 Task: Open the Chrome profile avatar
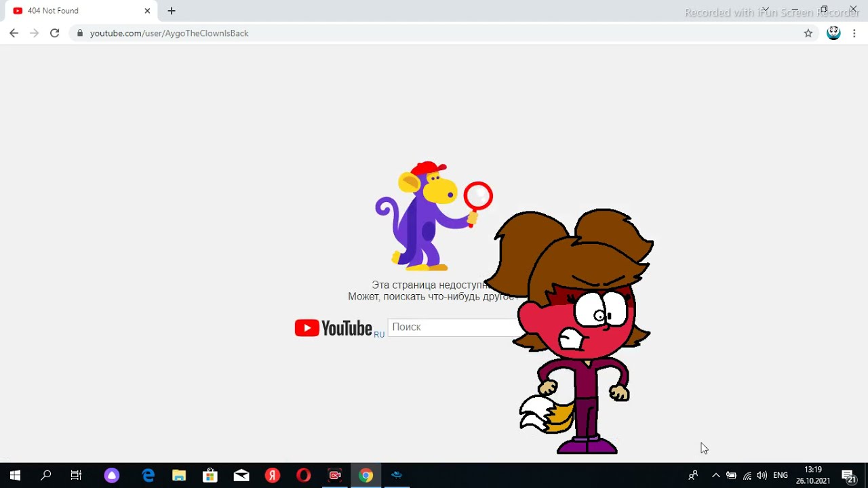[x=833, y=33]
